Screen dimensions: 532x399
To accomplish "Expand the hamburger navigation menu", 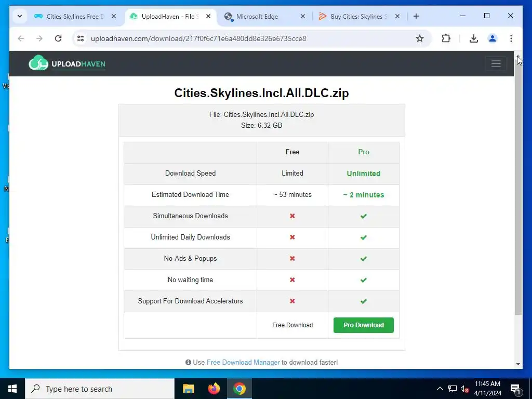I will click(x=496, y=63).
